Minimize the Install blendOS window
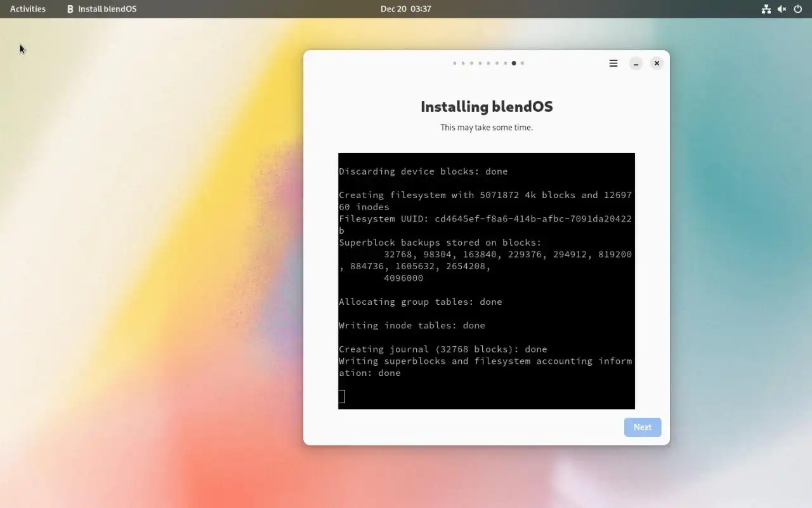The height and width of the screenshot is (508, 812). tap(636, 63)
